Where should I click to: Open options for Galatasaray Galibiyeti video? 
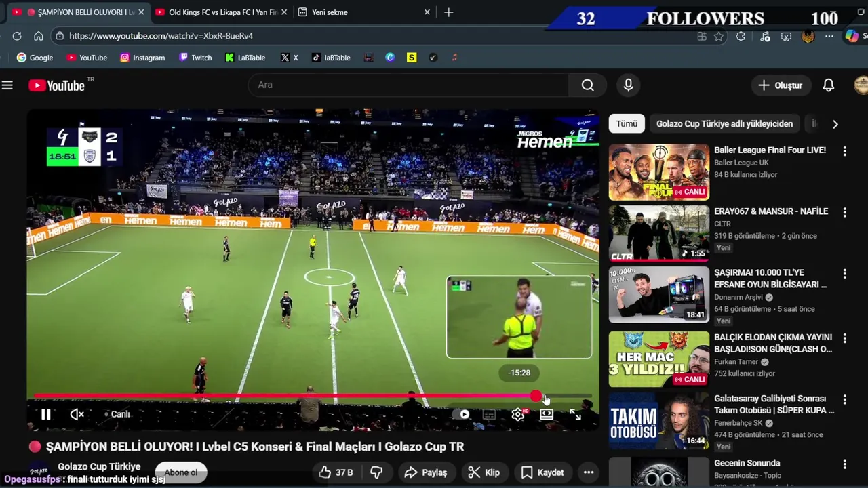click(x=844, y=399)
